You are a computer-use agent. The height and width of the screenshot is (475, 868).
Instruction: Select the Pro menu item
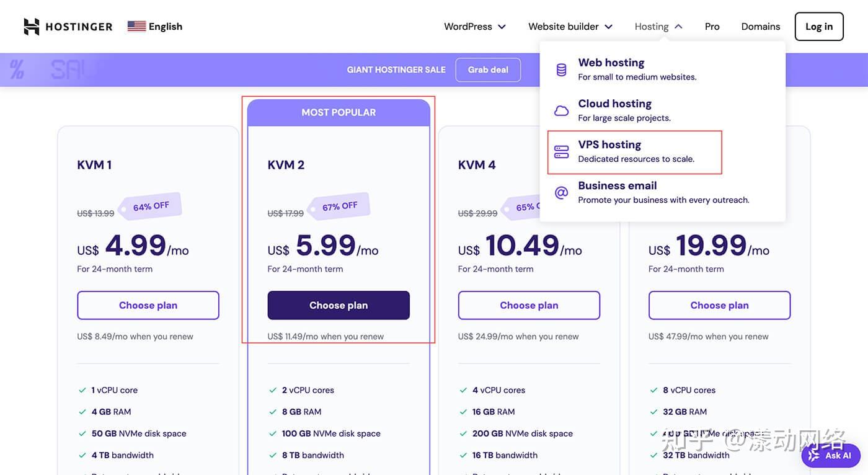pos(712,25)
